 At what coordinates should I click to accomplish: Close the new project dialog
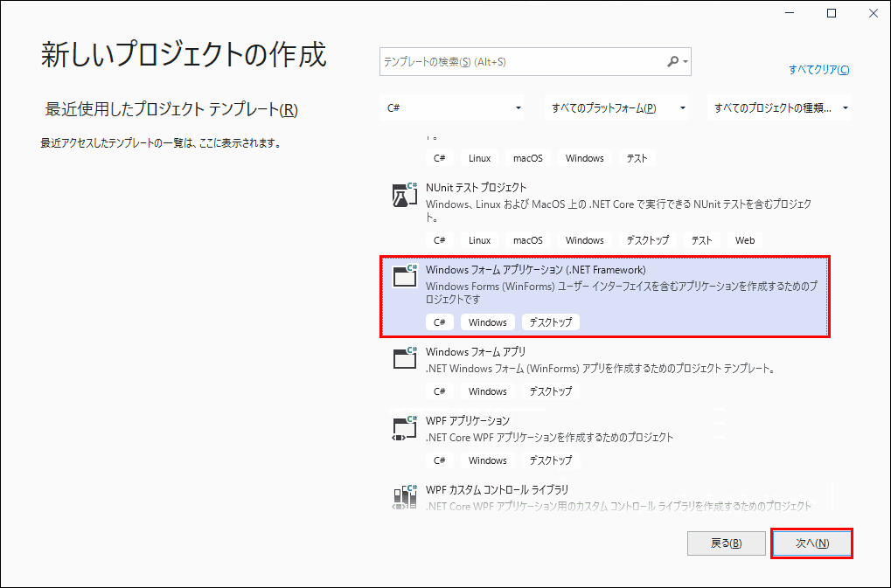874,14
